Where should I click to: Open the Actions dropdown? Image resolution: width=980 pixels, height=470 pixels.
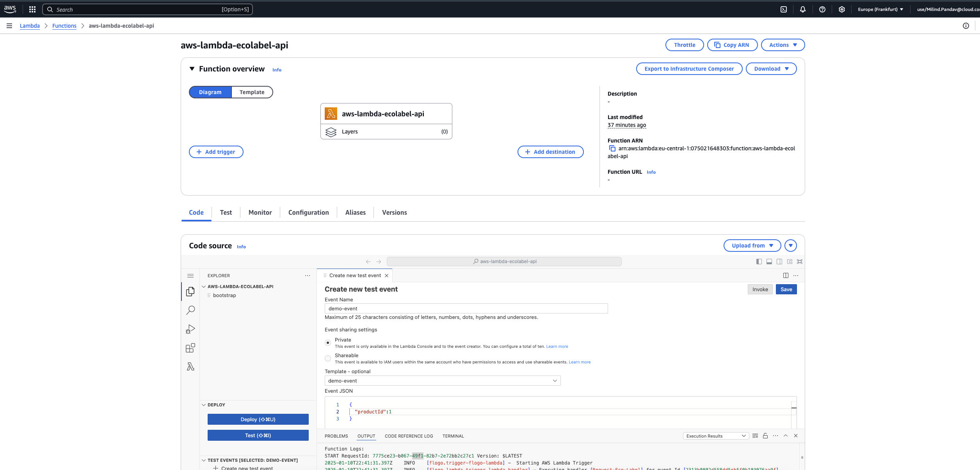tap(783, 45)
